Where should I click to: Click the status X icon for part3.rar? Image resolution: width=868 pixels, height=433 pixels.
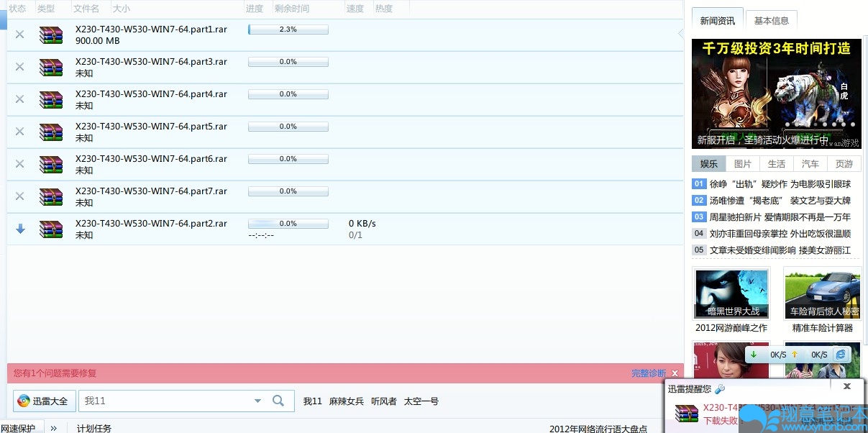tap(19, 67)
